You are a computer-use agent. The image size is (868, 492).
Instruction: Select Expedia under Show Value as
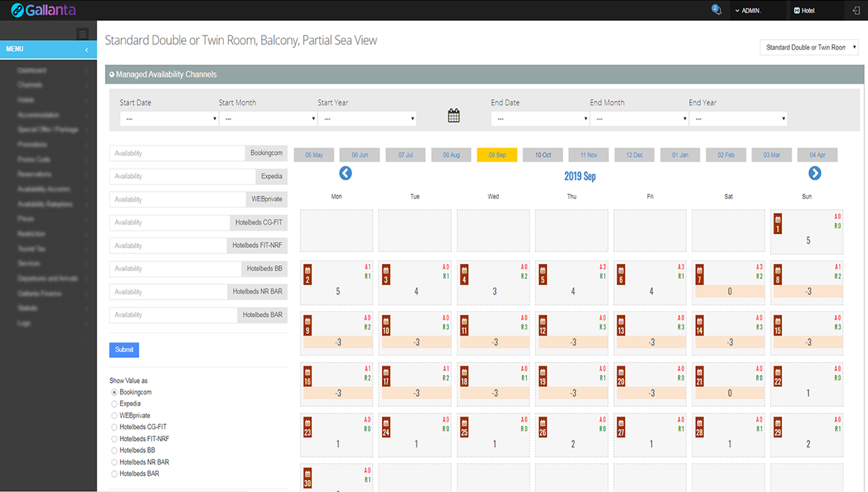(x=115, y=404)
